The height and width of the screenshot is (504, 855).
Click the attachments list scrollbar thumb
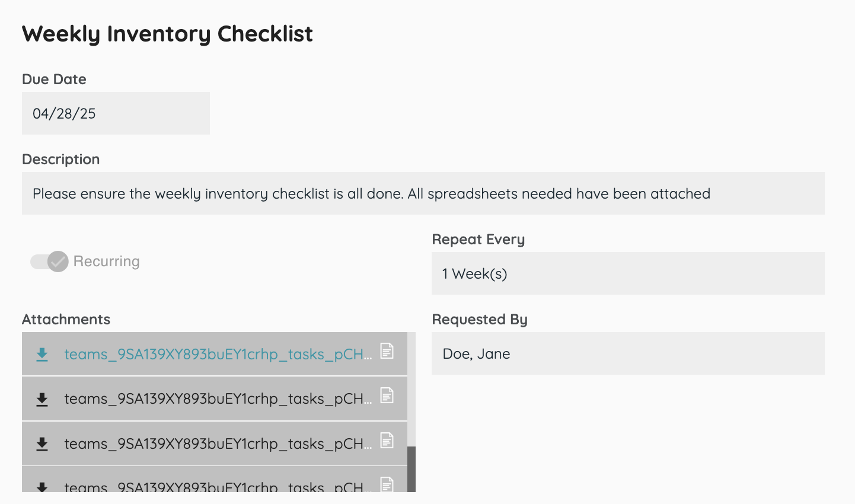(x=411, y=469)
